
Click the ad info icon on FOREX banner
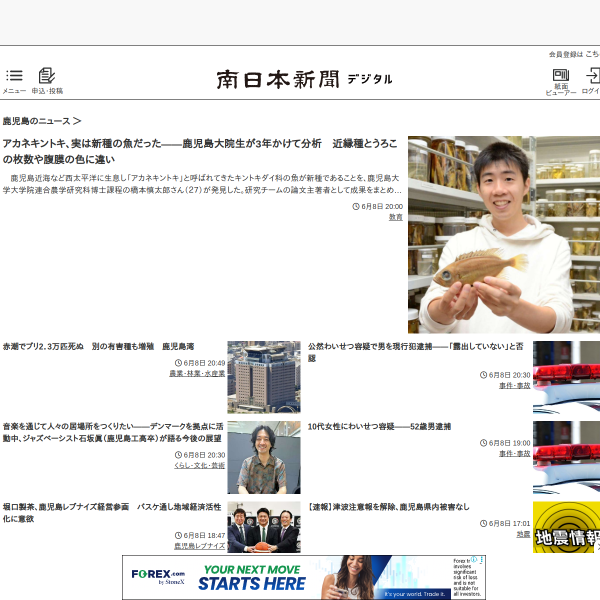click(474, 559)
